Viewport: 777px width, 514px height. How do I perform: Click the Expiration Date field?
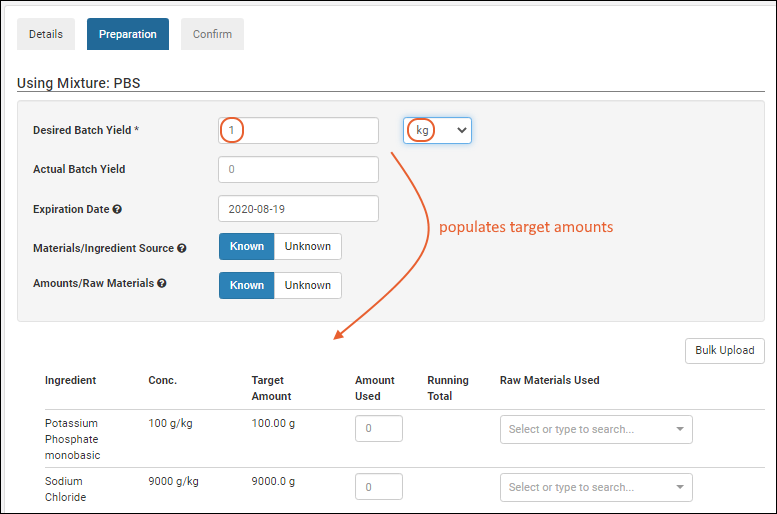[x=298, y=209]
